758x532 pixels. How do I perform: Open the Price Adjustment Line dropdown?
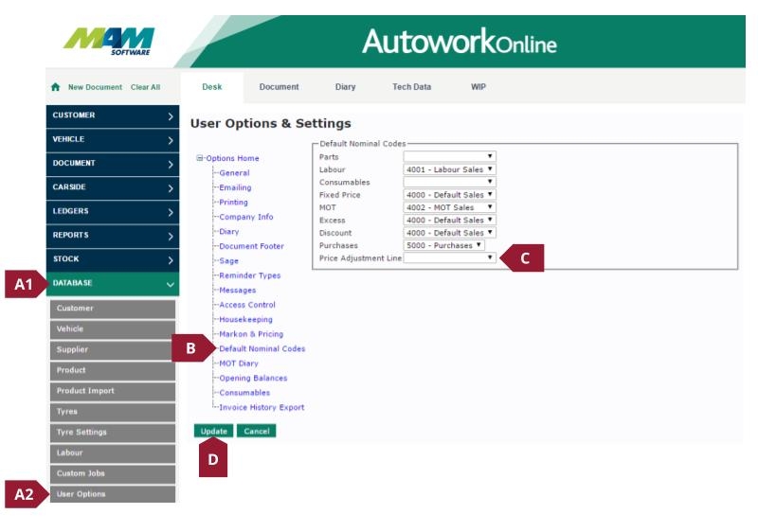pyautogui.click(x=449, y=257)
